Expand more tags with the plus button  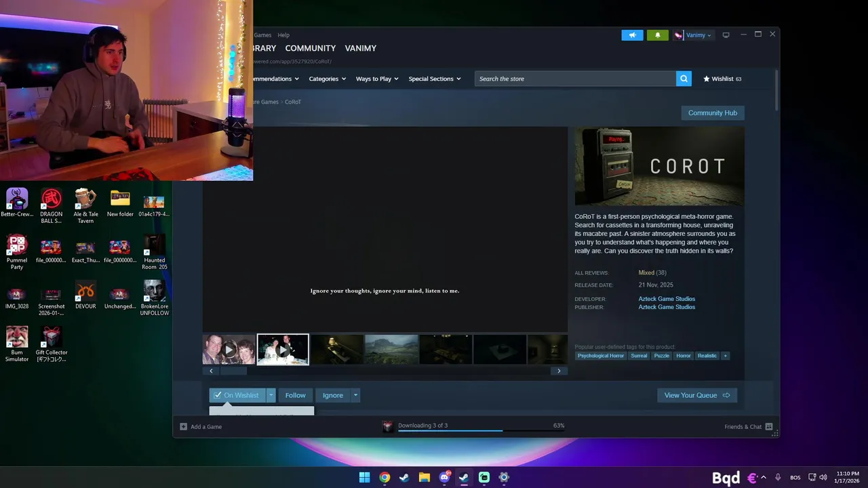click(x=725, y=356)
